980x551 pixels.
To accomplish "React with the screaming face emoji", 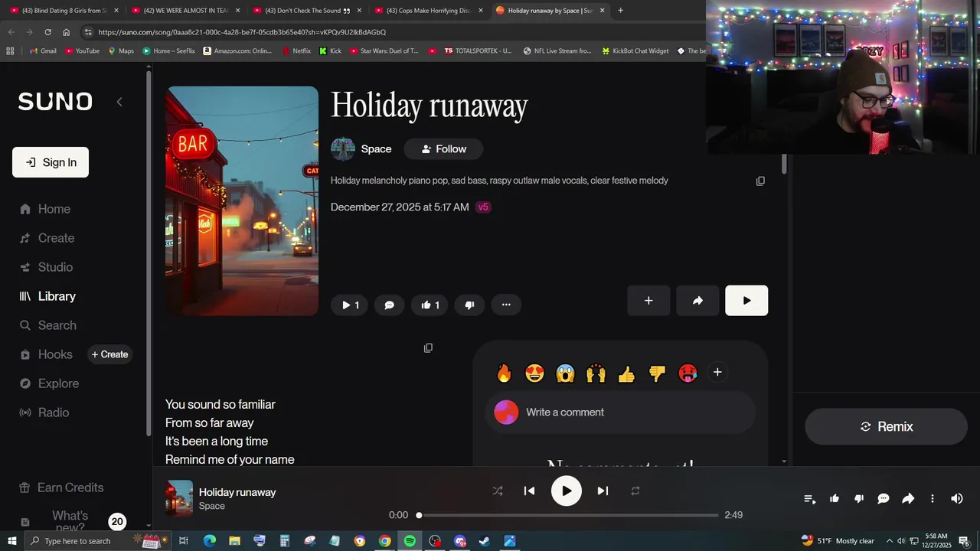I will (565, 373).
